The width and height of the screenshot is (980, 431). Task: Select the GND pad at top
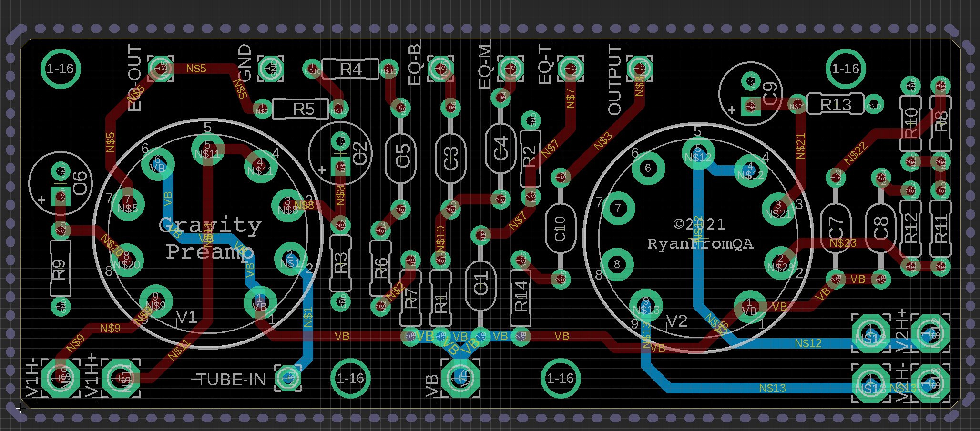coord(271,69)
